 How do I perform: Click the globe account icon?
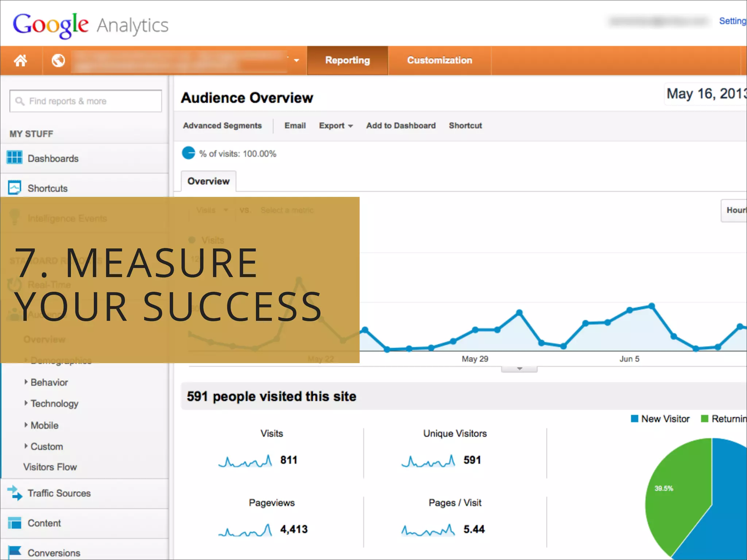[x=58, y=60]
